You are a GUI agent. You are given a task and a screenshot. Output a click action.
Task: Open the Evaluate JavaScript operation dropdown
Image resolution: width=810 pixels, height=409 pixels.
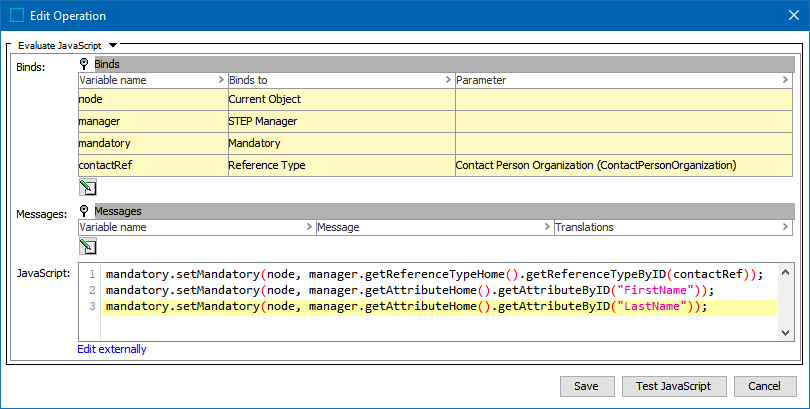113,45
